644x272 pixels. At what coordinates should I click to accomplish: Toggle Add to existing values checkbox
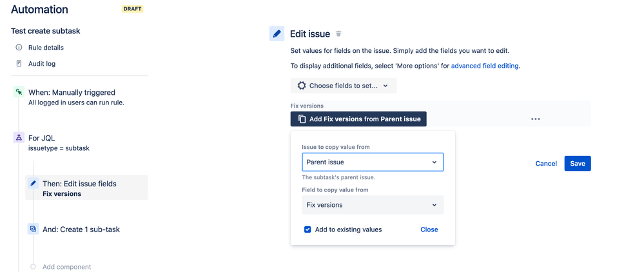coord(307,229)
